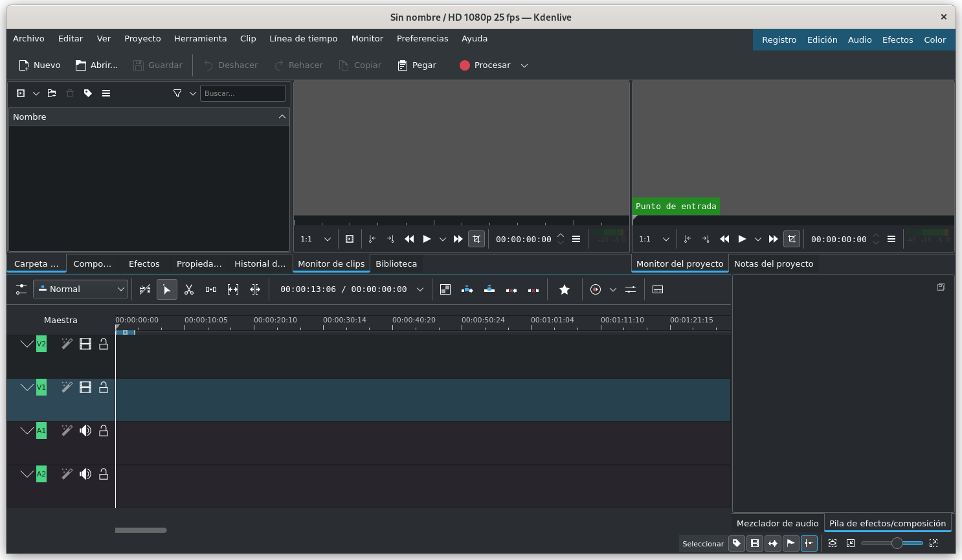Toggle timeline snapping in the status bar
Screen dimensions: 962x560
[809, 543]
